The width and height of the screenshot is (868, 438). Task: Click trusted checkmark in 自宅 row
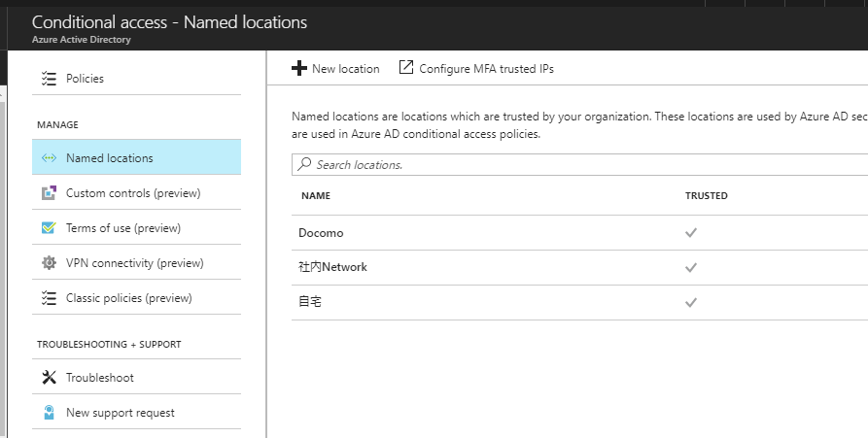[691, 302]
